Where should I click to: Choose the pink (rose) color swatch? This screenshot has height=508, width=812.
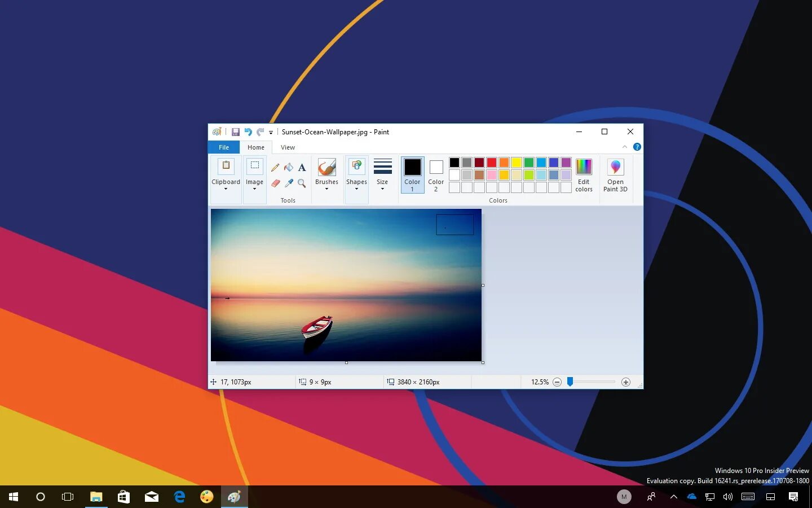coord(492,175)
